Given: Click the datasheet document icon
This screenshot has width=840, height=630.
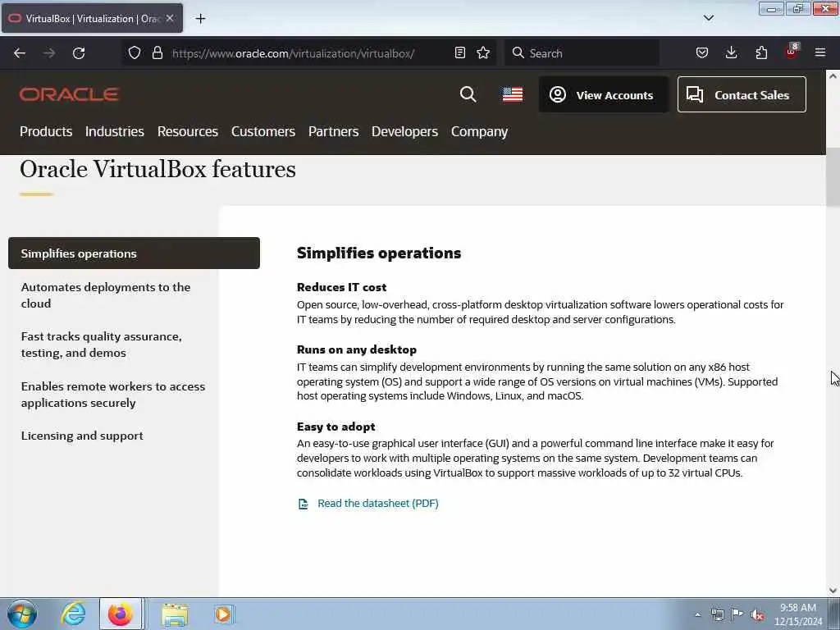Looking at the screenshot, I should click(x=304, y=504).
